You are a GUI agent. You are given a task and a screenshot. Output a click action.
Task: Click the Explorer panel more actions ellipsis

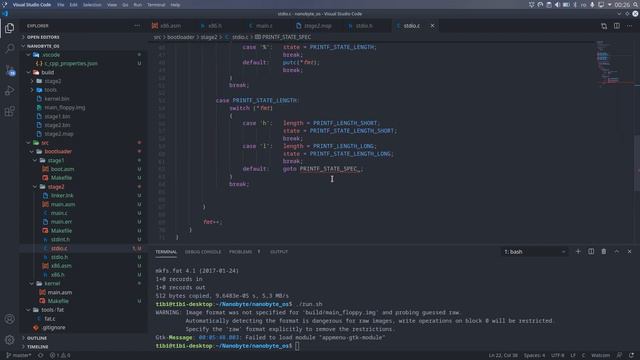[x=137, y=26]
